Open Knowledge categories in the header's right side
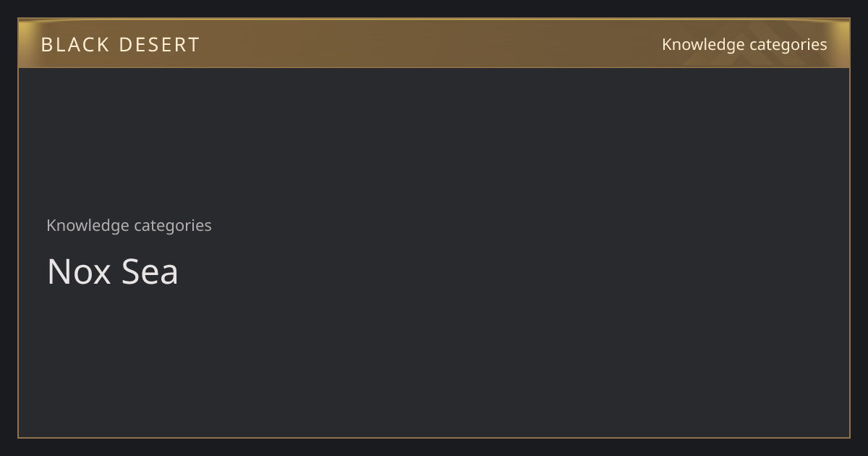Viewport: 868px width, 456px height. pos(744,45)
